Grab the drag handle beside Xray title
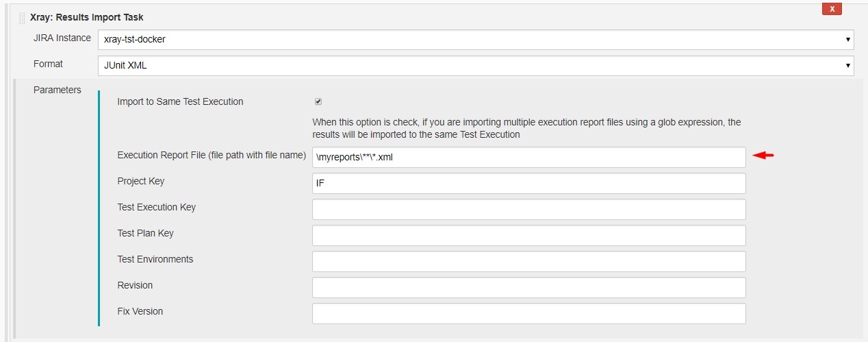The height and width of the screenshot is (342, 868). (22, 18)
